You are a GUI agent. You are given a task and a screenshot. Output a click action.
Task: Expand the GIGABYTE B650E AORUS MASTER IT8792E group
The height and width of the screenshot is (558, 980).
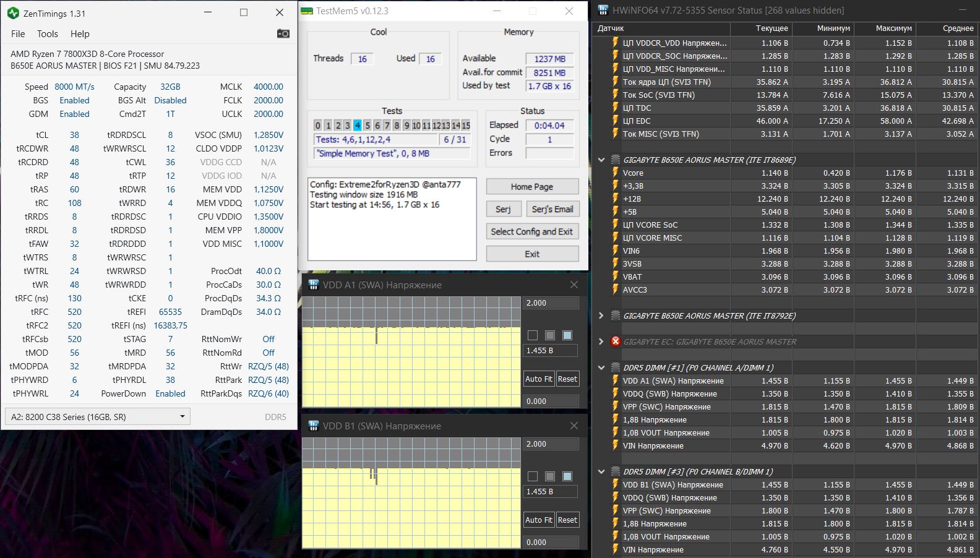tap(601, 315)
